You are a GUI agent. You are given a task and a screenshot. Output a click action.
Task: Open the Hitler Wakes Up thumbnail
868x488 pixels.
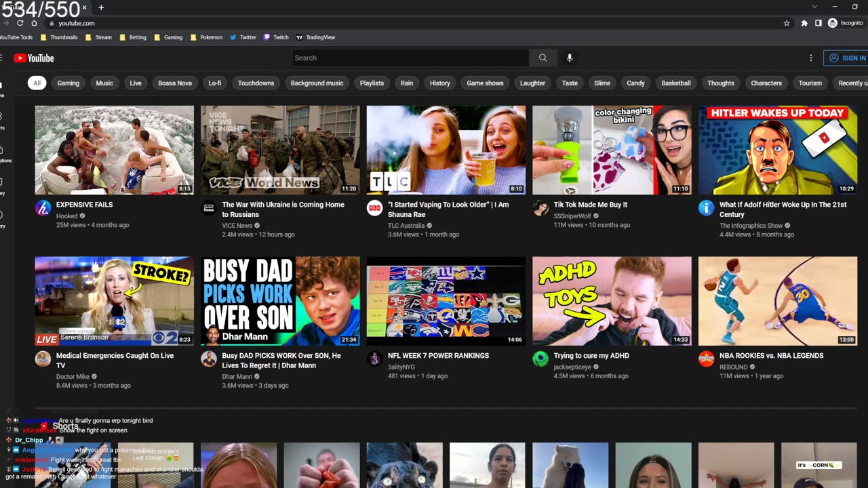point(778,150)
